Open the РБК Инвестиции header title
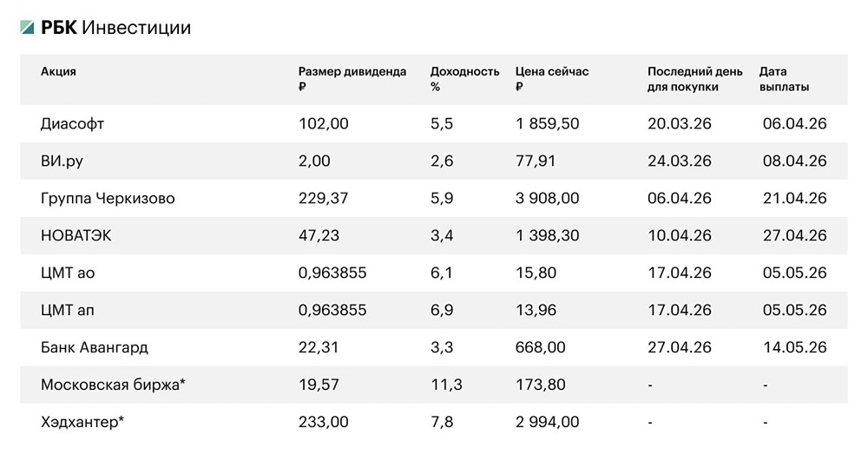 [x=115, y=29]
